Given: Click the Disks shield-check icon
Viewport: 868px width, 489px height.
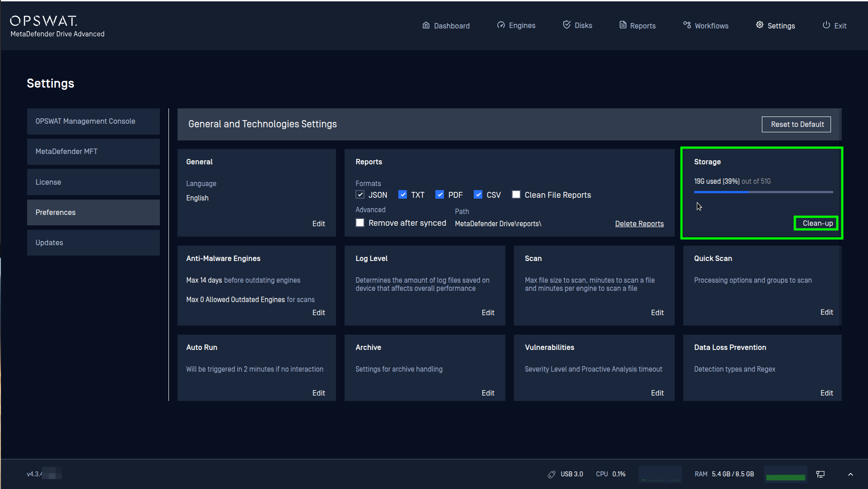Looking at the screenshot, I should click(x=567, y=25).
